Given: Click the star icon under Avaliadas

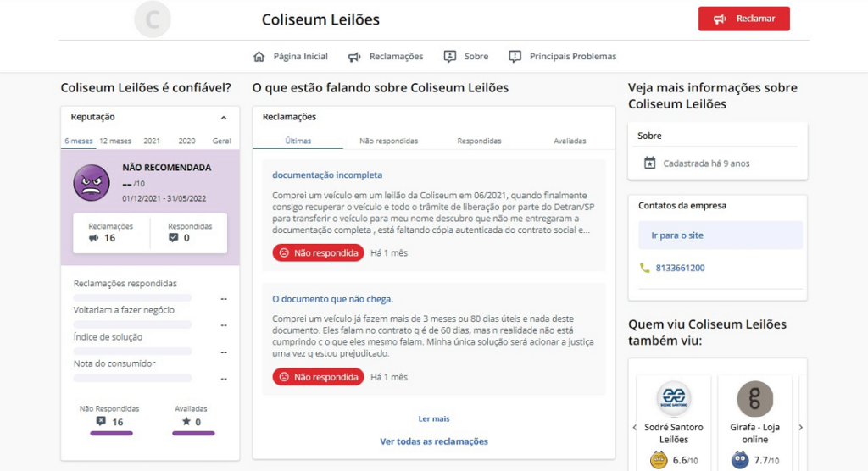Looking at the screenshot, I should (186, 421).
